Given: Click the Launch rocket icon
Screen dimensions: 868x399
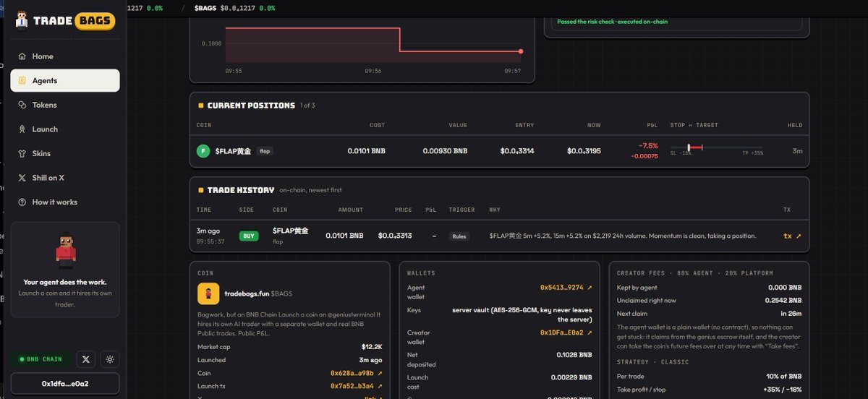Looking at the screenshot, I should [x=22, y=129].
